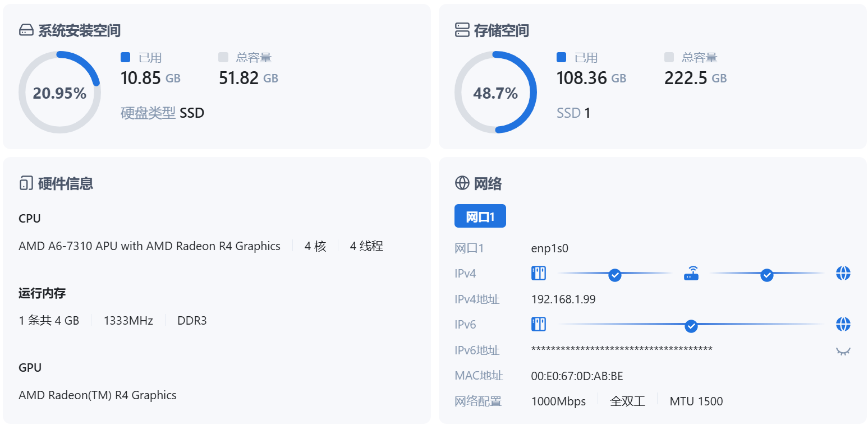Click the NAS device icon in IPv6 row
This screenshot has width=868, height=425.
539,325
